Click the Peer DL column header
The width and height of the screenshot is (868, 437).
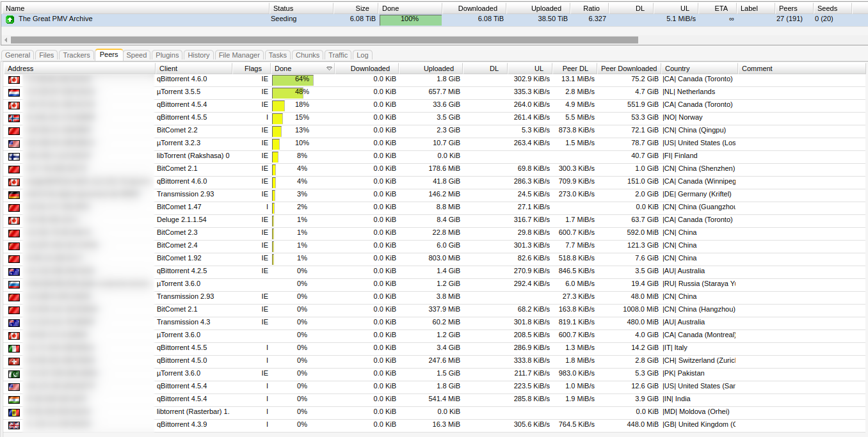coord(575,68)
